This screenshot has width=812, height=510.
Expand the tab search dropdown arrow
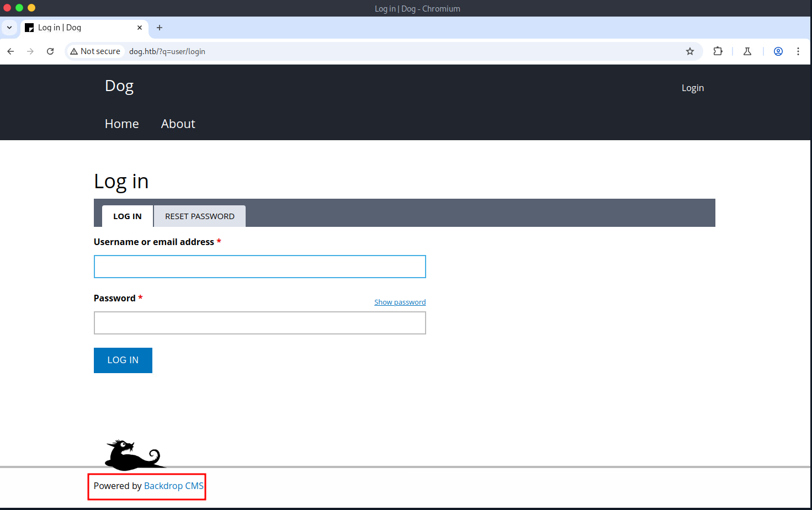9,28
